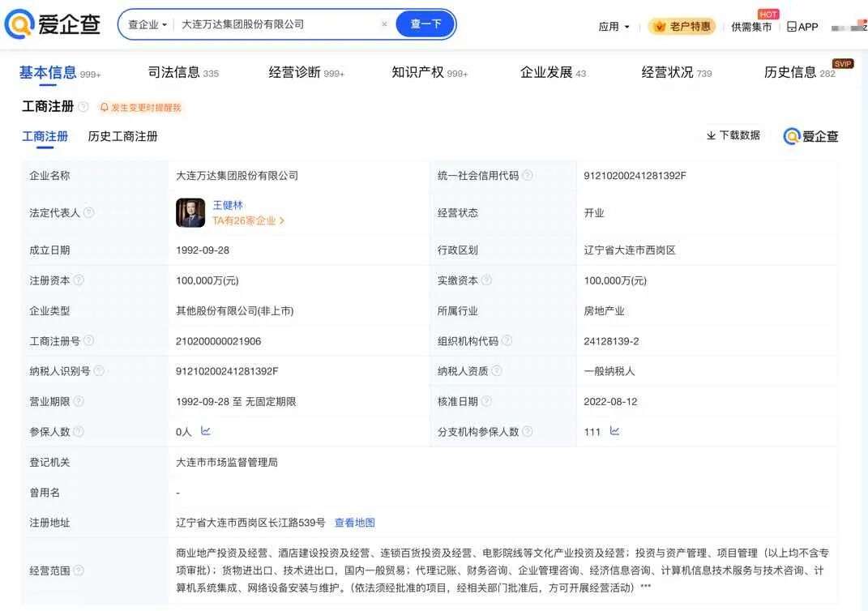Click the bell icon for change notifications
Screen dimensions: 868x611
[x=104, y=107]
